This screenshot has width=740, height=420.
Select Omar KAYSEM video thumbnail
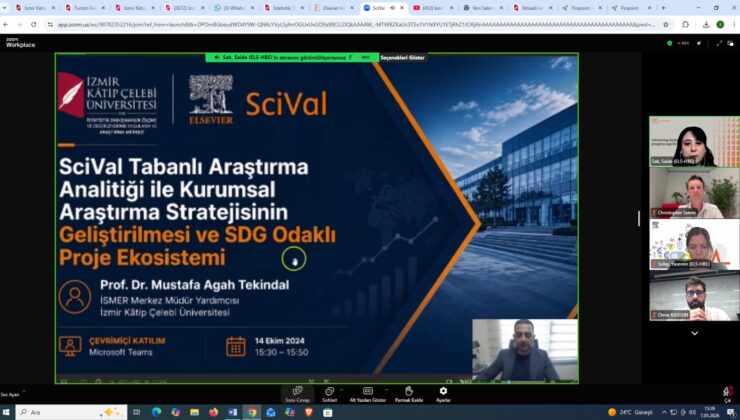(x=694, y=296)
